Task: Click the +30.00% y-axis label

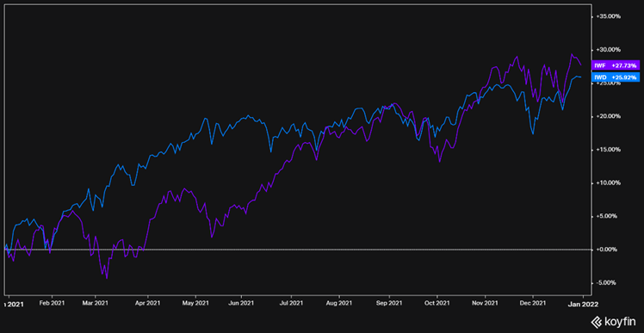Action: 608,50
